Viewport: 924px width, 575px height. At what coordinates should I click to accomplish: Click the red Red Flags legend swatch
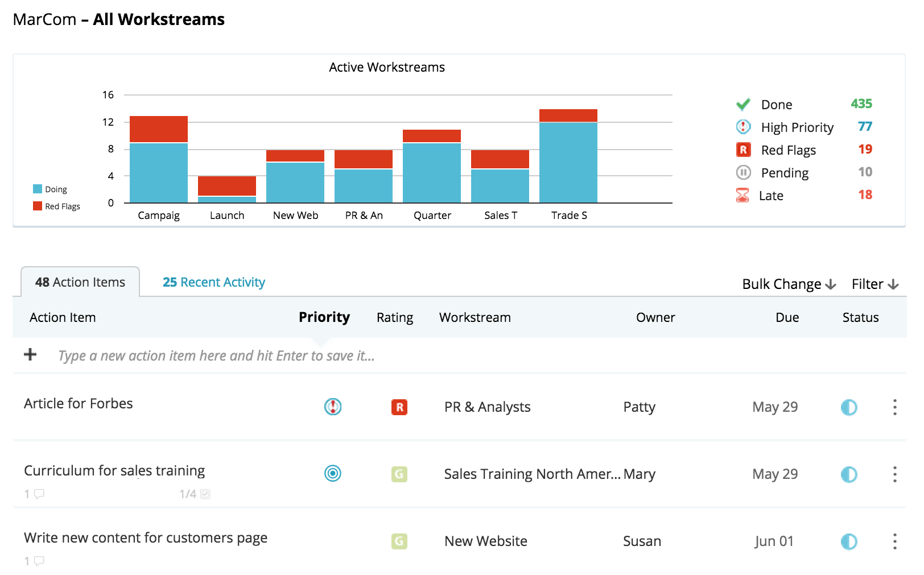coord(38,206)
